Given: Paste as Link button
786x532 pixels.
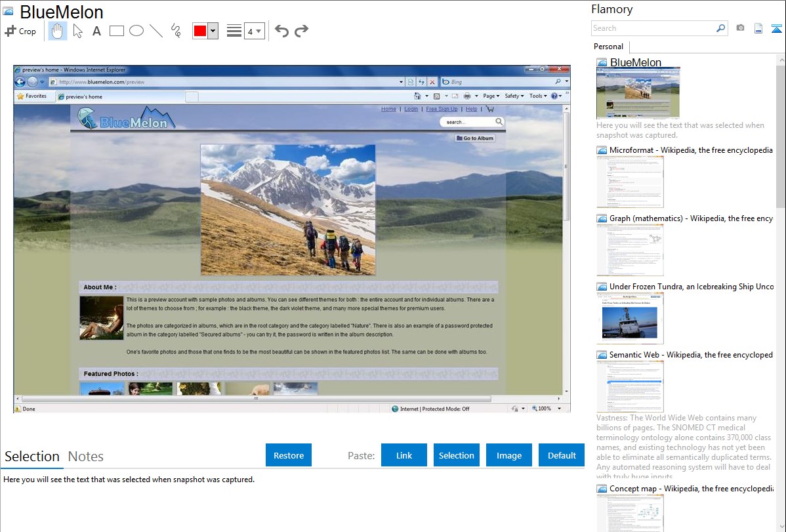Looking at the screenshot, I should point(404,455).
